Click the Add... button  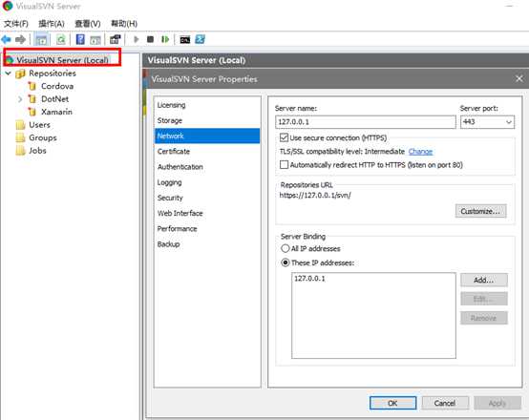pyautogui.click(x=484, y=280)
